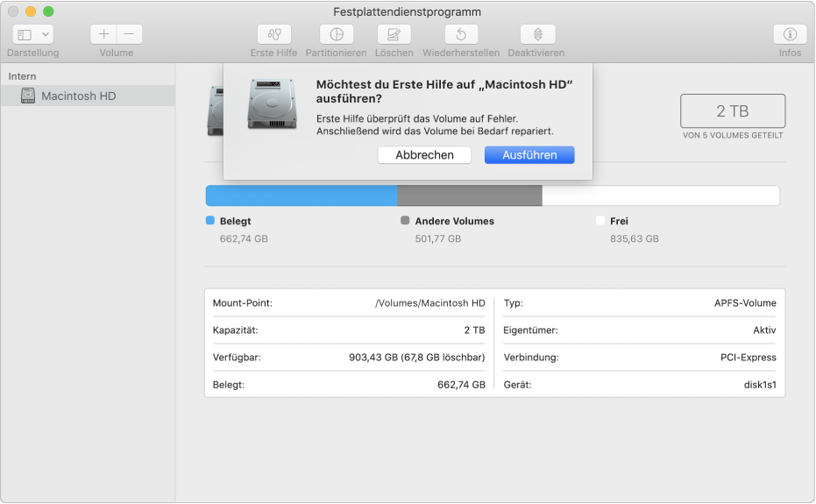Click the Macintosh HD drive icon in sidebar
The image size is (816, 504).
[x=28, y=96]
